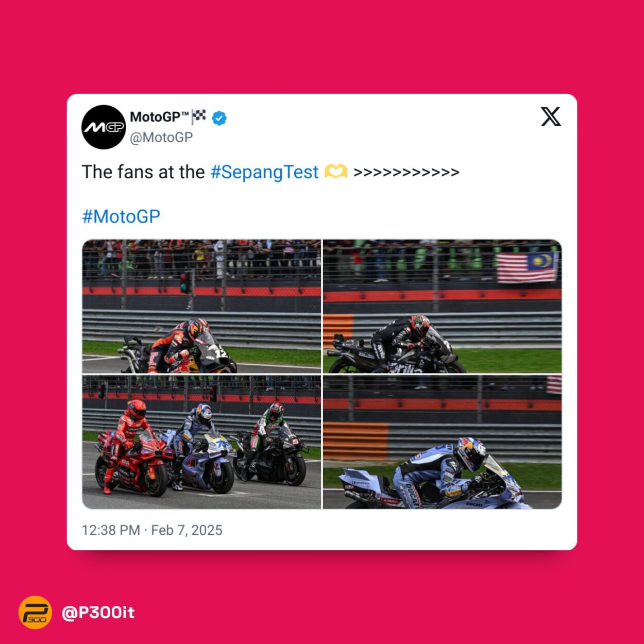
Task: Click the Malaysian flag hanging on the fence
Action: (x=527, y=267)
